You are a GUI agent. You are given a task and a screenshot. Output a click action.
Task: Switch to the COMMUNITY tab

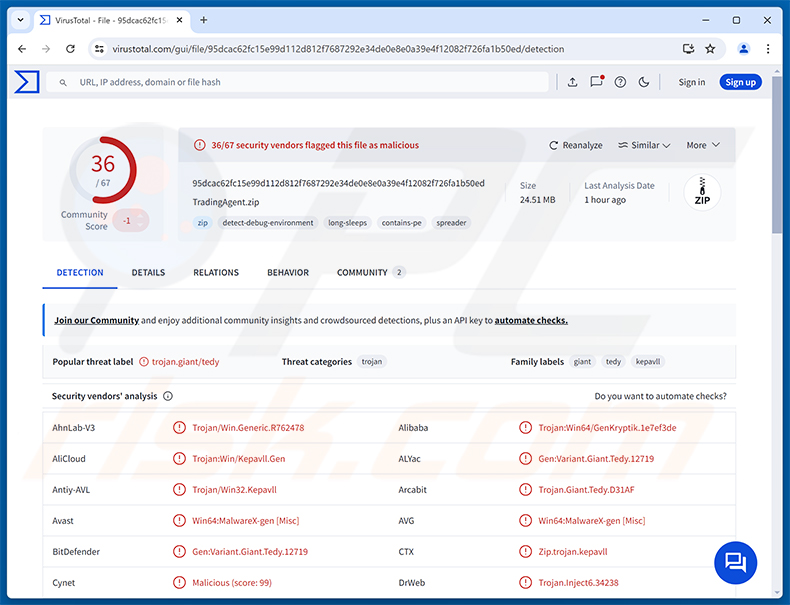pos(371,273)
